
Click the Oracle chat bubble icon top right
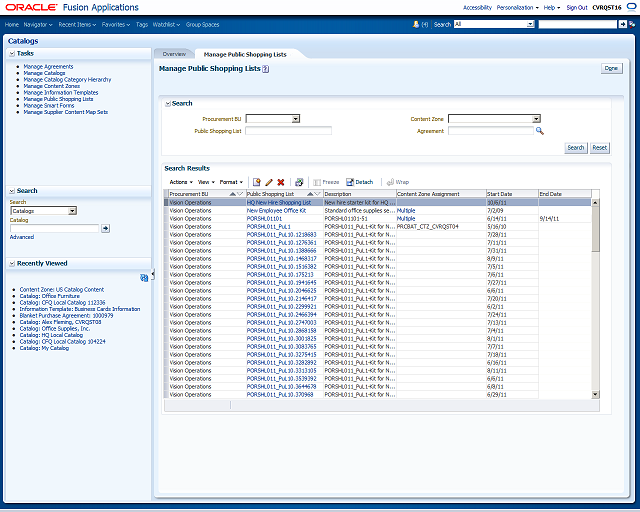631,7
